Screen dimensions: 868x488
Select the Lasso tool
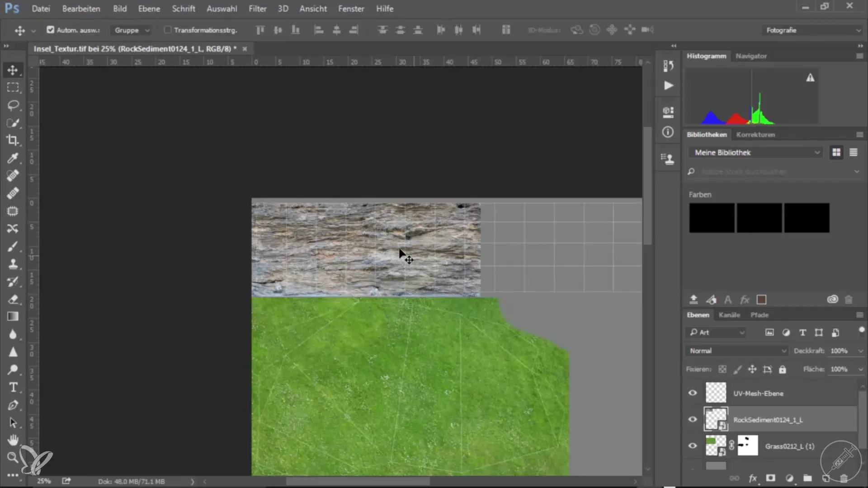(13, 105)
